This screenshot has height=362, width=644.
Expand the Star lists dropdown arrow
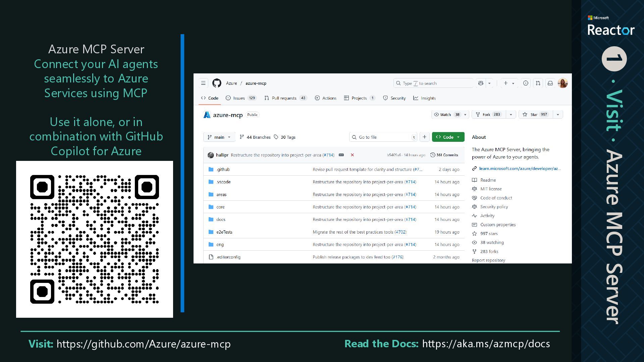(558, 115)
